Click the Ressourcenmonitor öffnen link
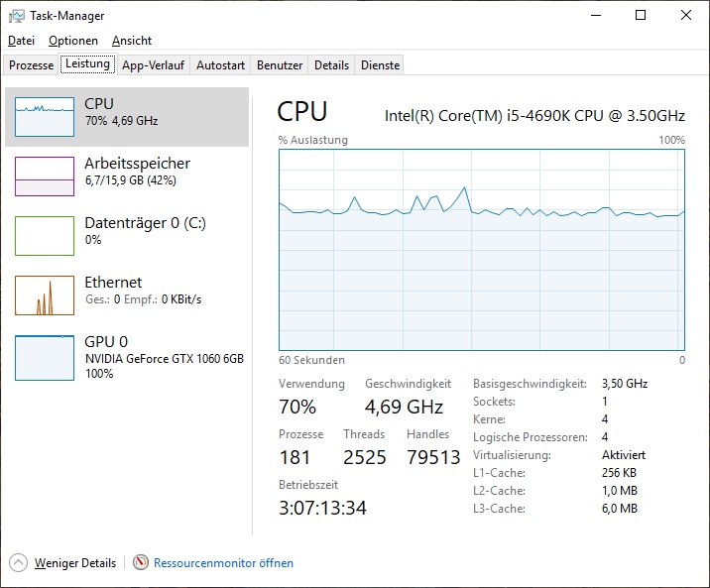The image size is (710, 588). coord(223,563)
